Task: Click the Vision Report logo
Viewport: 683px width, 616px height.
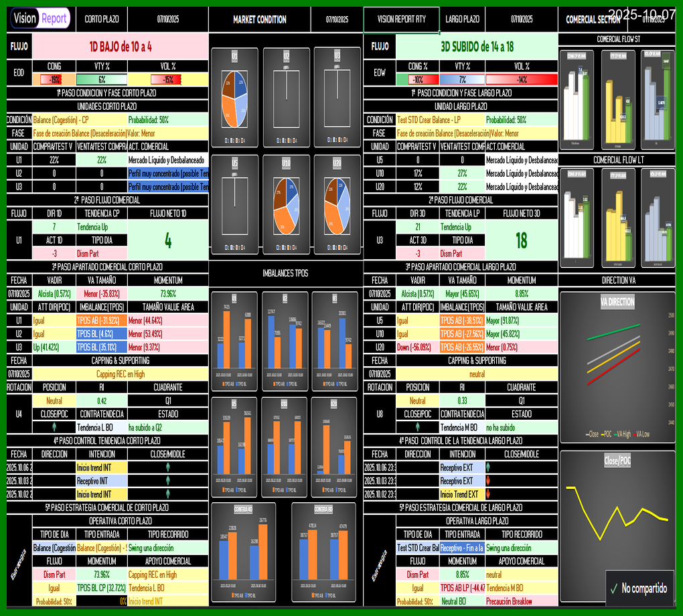Action: pos(40,19)
